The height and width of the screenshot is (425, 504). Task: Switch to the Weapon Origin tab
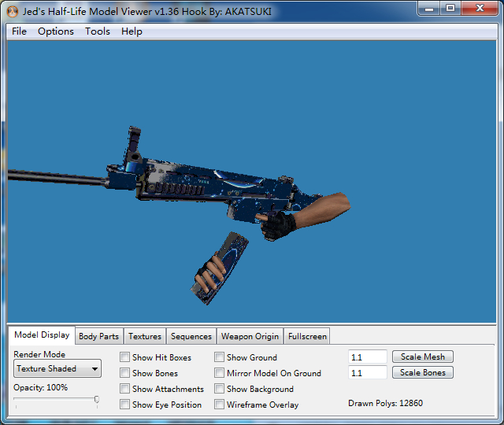[250, 336]
